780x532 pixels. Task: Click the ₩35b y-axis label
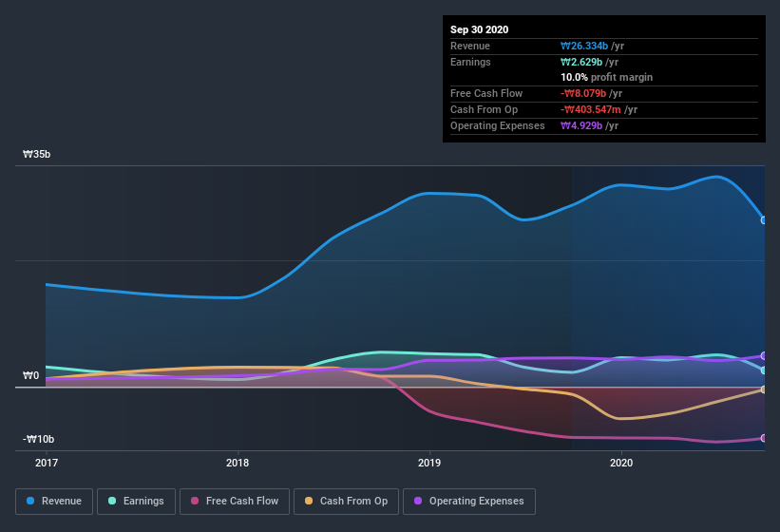36,154
